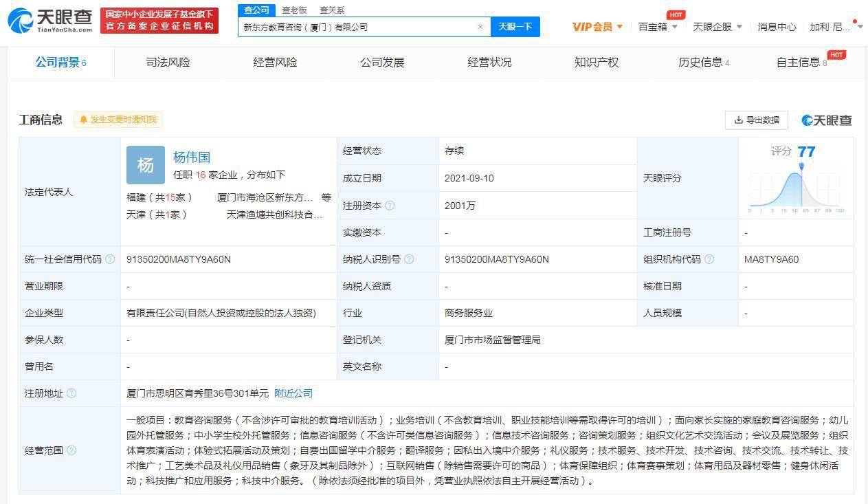868x504 pixels.
Task: Open legal representative 杨伟国 link
Action: [192, 157]
